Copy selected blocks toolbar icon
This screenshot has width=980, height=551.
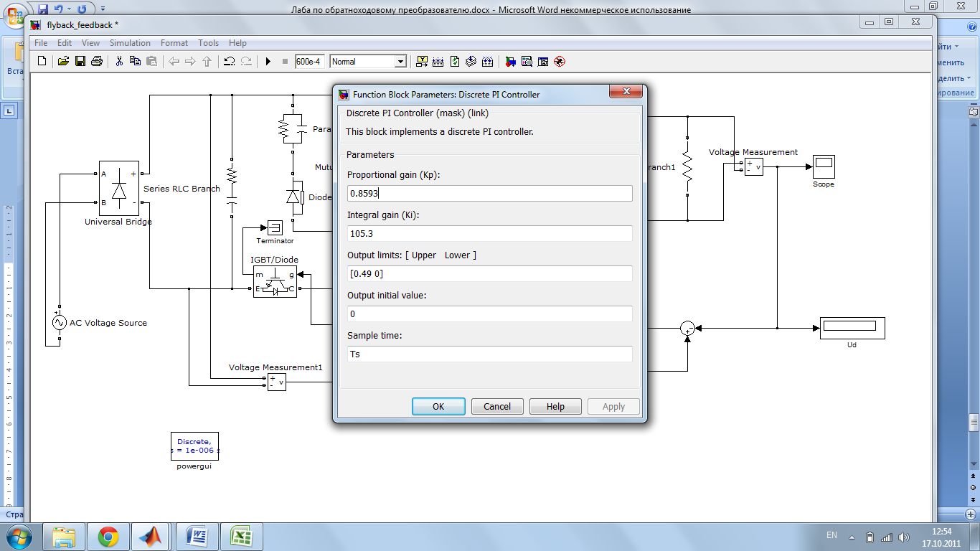point(135,62)
